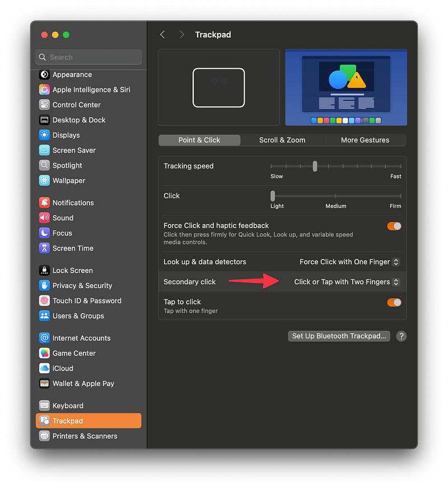Click inside the Search field

(x=88, y=57)
